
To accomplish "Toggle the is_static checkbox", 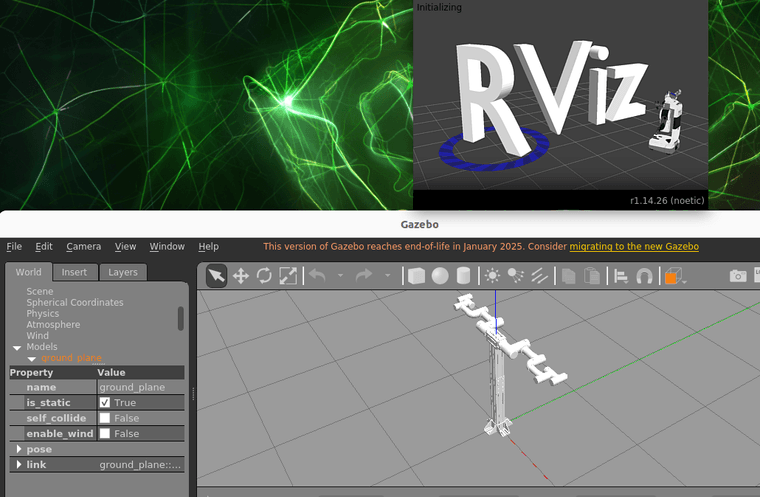I will [105, 402].
